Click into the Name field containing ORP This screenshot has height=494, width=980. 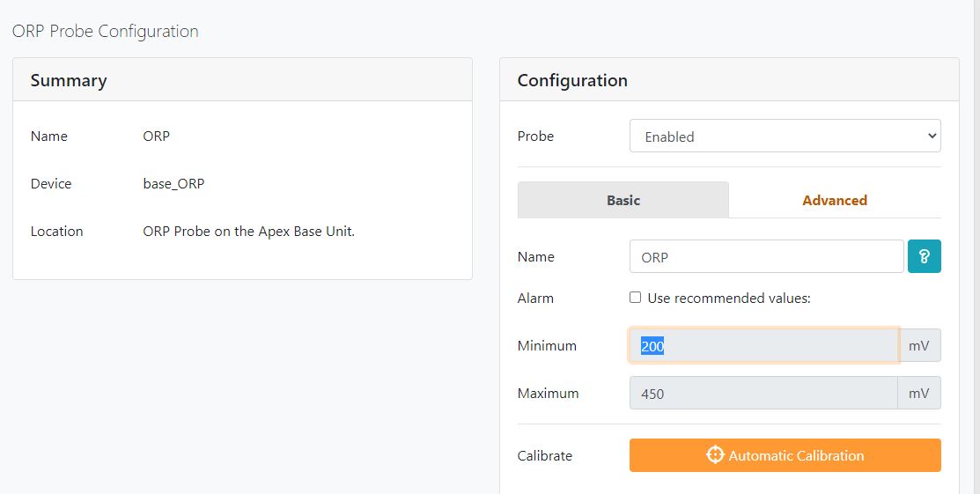(x=766, y=256)
